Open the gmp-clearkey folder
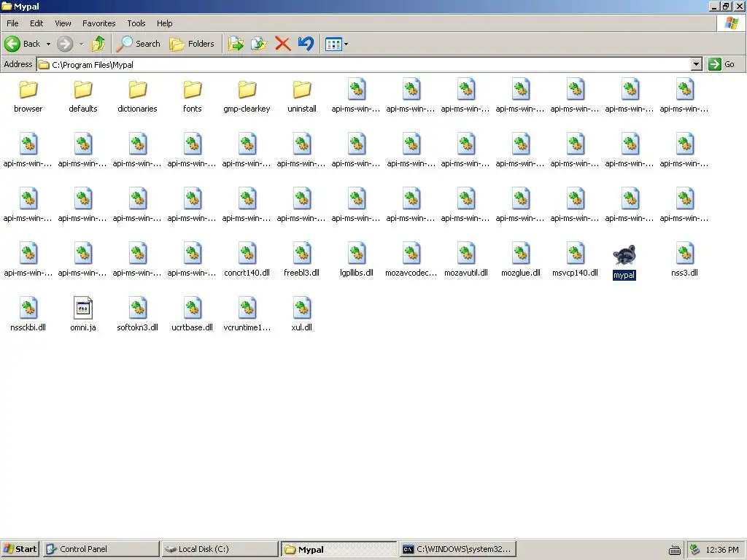 click(x=247, y=90)
